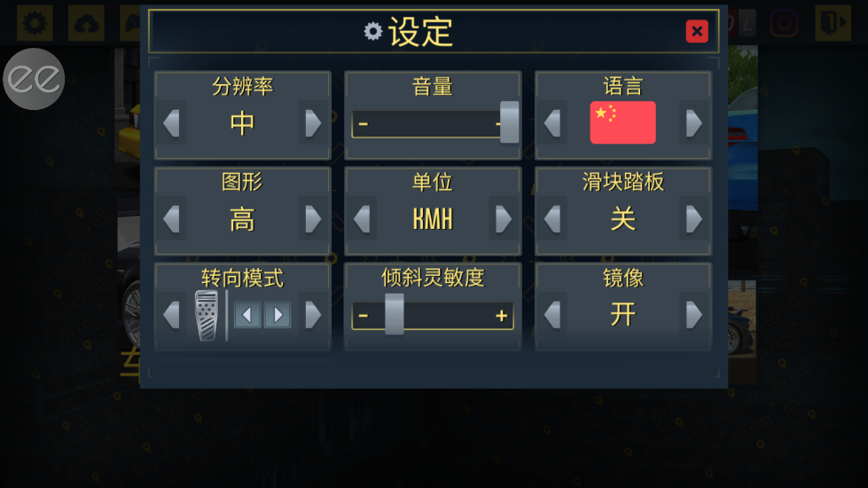Select next 单位 (unit) with right arrow
The height and width of the screenshot is (488, 868).
pos(503,219)
